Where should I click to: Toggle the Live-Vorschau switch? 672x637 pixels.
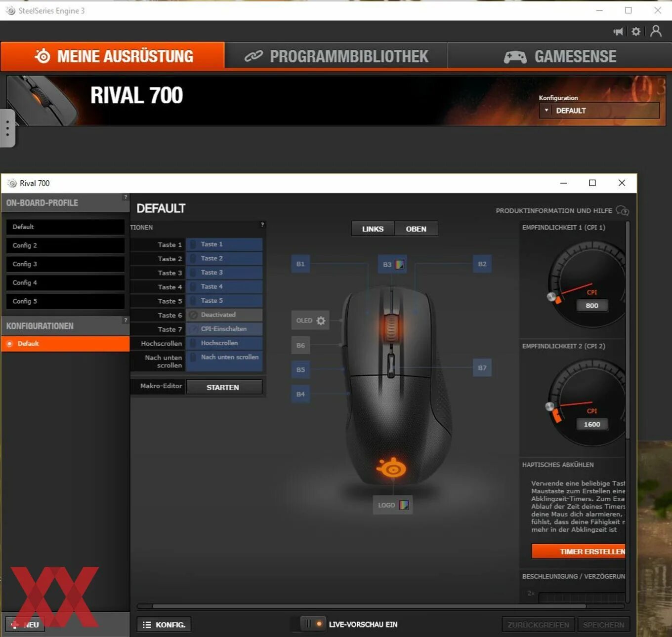312,624
